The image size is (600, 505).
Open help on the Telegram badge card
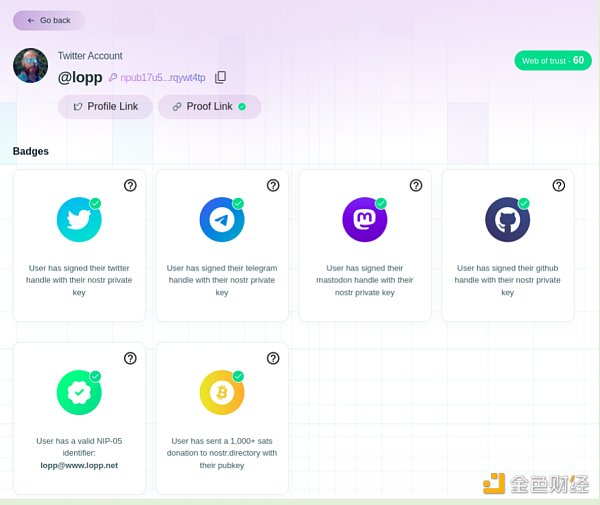[273, 185]
